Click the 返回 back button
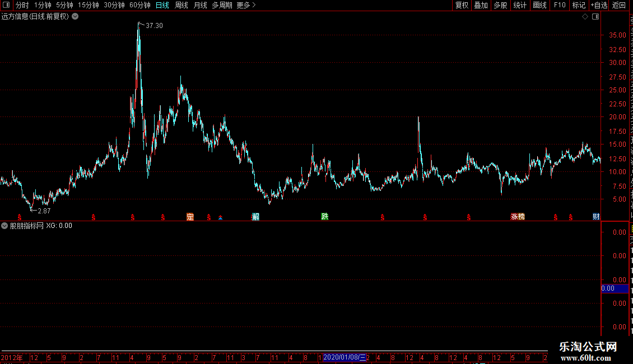 coord(619,5)
